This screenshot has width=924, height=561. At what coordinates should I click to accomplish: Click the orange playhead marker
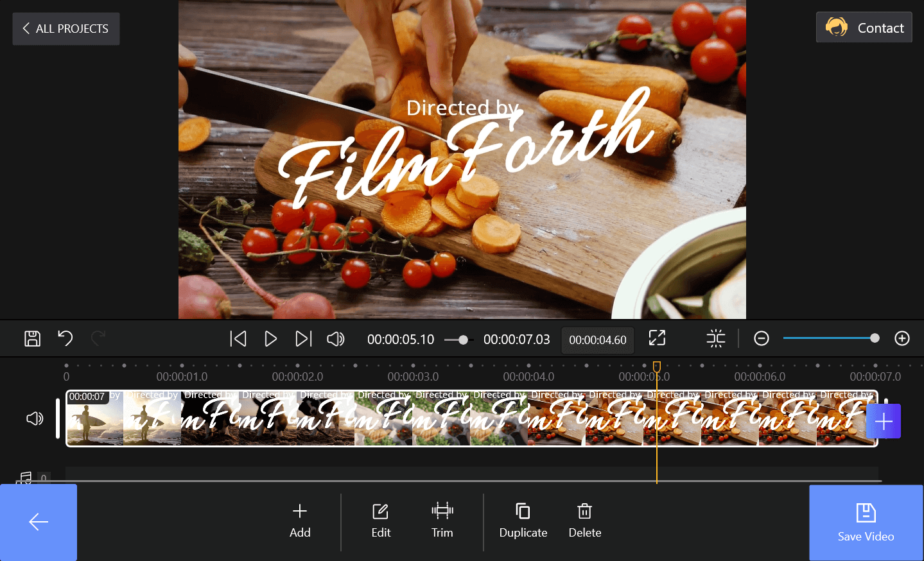[657, 367]
